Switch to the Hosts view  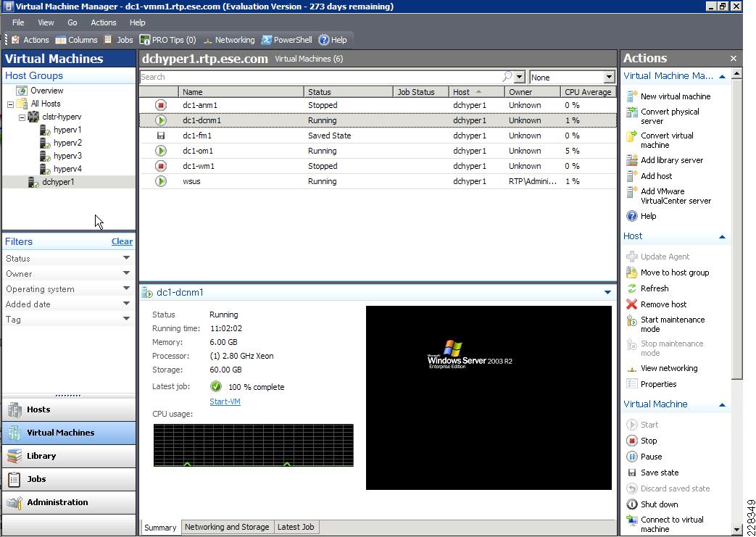[x=69, y=409]
